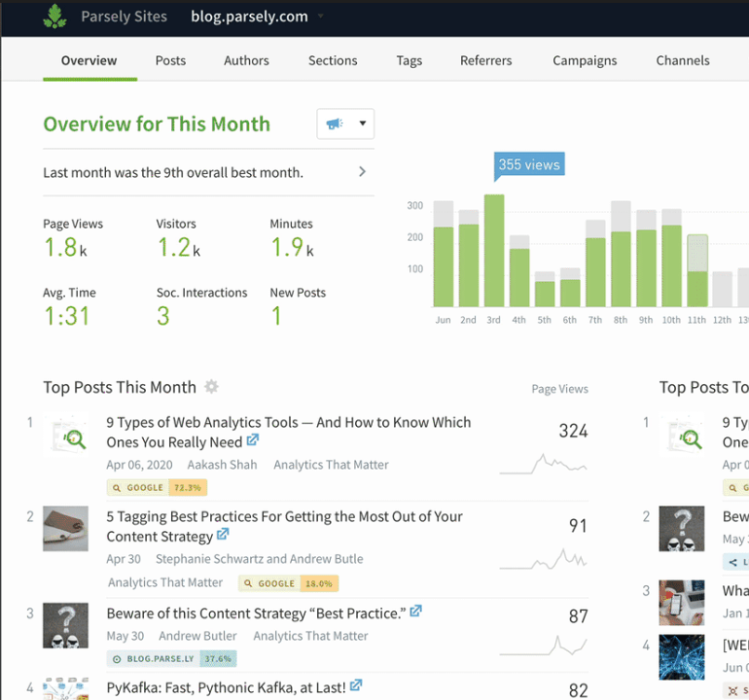The width and height of the screenshot is (749, 700).
Task: Click the gear icon beside Top Posts This Month
Action: (x=211, y=387)
